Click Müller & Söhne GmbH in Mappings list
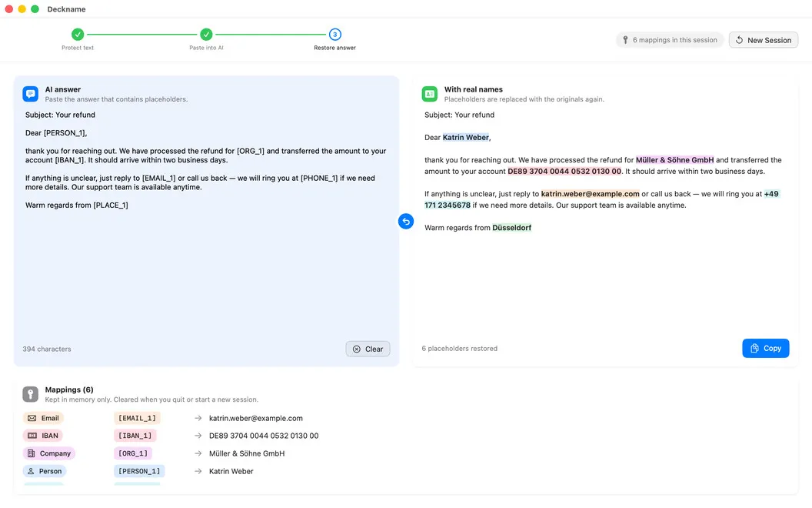This screenshot has height=508, width=812. (247, 453)
